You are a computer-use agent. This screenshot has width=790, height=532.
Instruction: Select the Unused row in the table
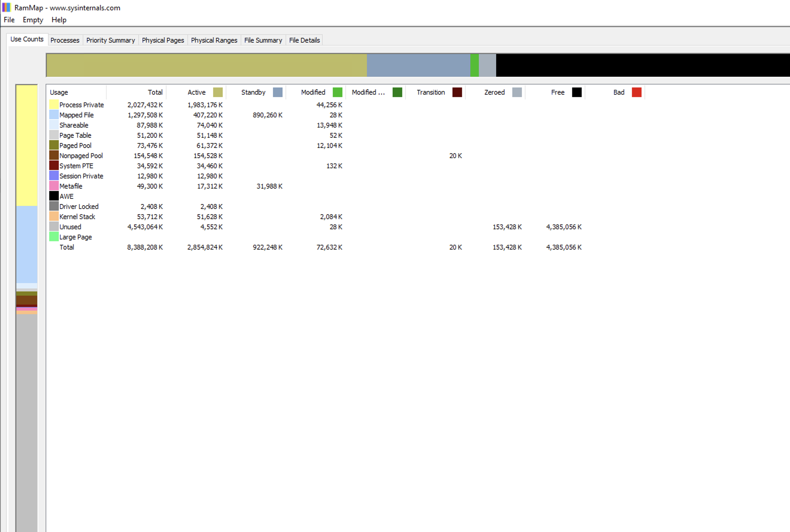point(70,227)
